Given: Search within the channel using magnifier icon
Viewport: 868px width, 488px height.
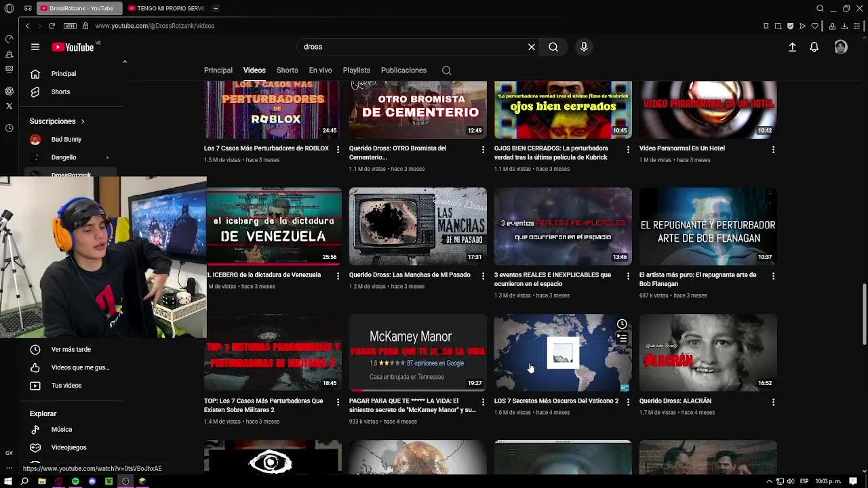Looking at the screenshot, I should pos(446,70).
